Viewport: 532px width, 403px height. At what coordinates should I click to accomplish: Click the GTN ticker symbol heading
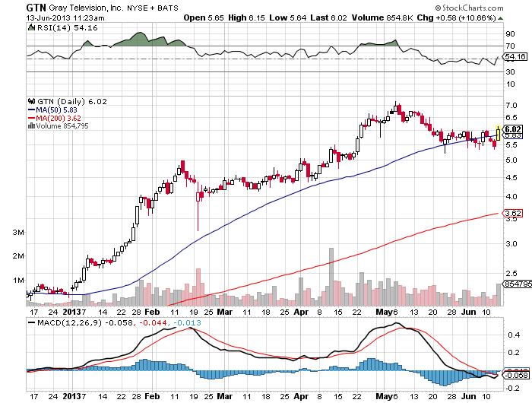point(36,8)
